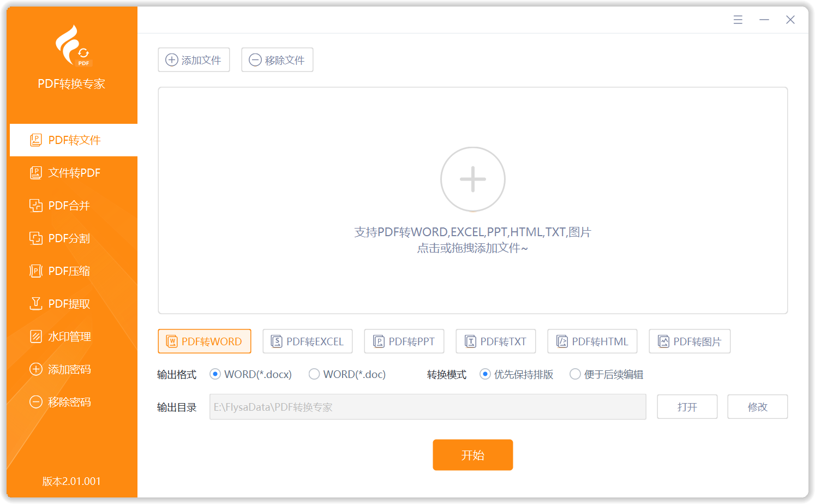Click the 添加密码 plus-circle icon

(x=36, y=369)
